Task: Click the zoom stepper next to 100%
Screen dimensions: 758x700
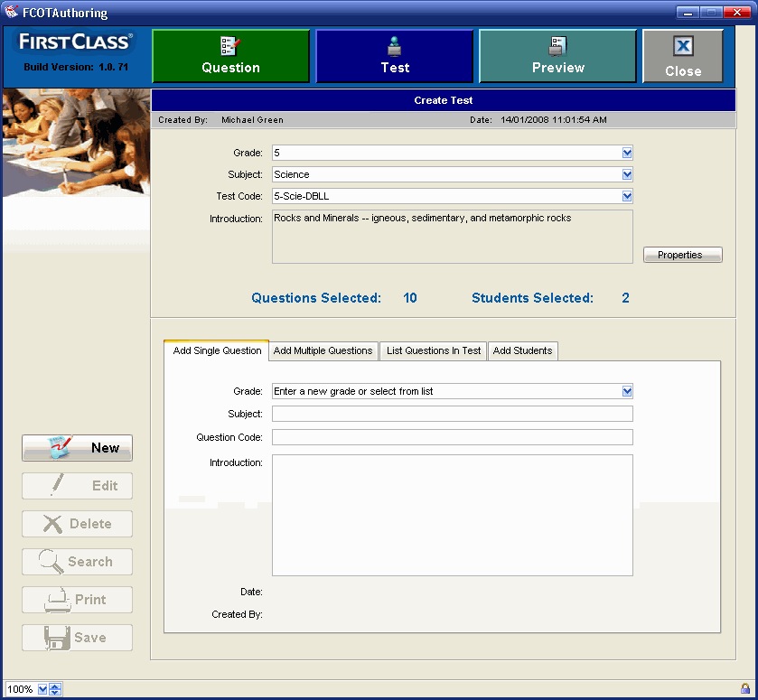Action: [55, 690]
